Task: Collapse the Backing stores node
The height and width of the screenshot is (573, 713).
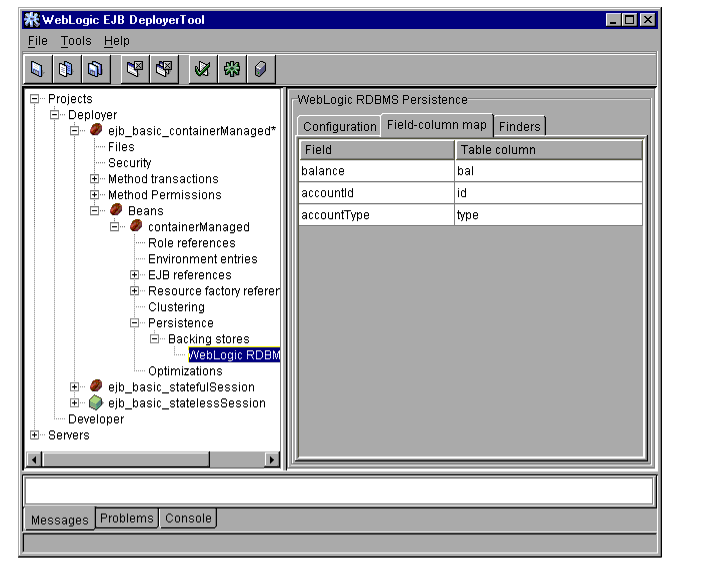Action: tap(155, 339)
